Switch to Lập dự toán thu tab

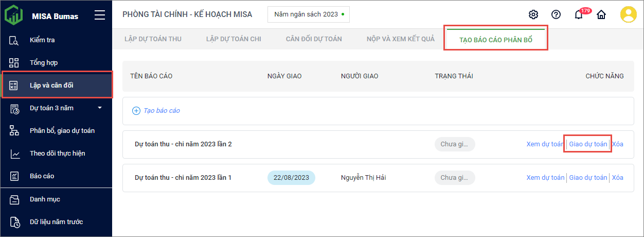pos(153,39)
